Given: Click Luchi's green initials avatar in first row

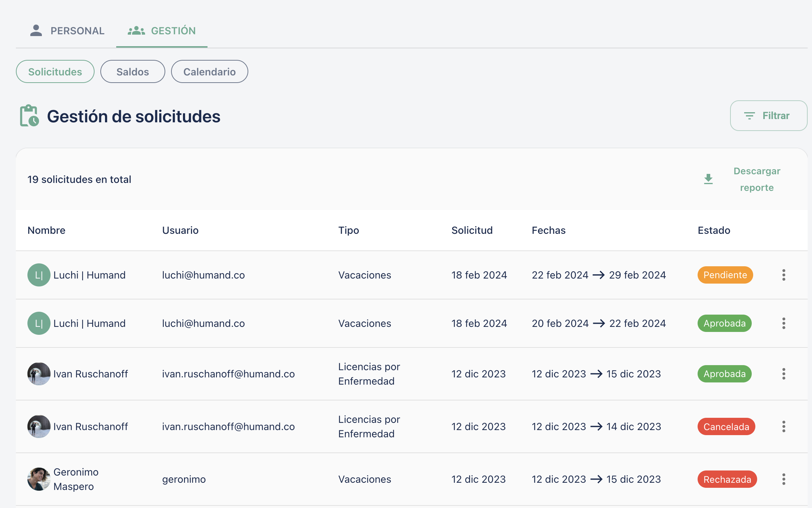Looking at the screenshot, I should 39,275.
